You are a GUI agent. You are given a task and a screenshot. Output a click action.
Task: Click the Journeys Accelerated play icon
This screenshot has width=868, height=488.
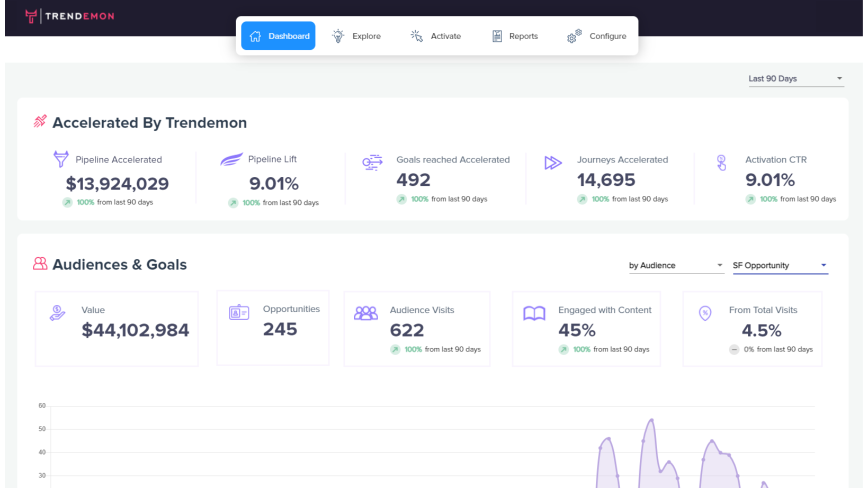553,162
